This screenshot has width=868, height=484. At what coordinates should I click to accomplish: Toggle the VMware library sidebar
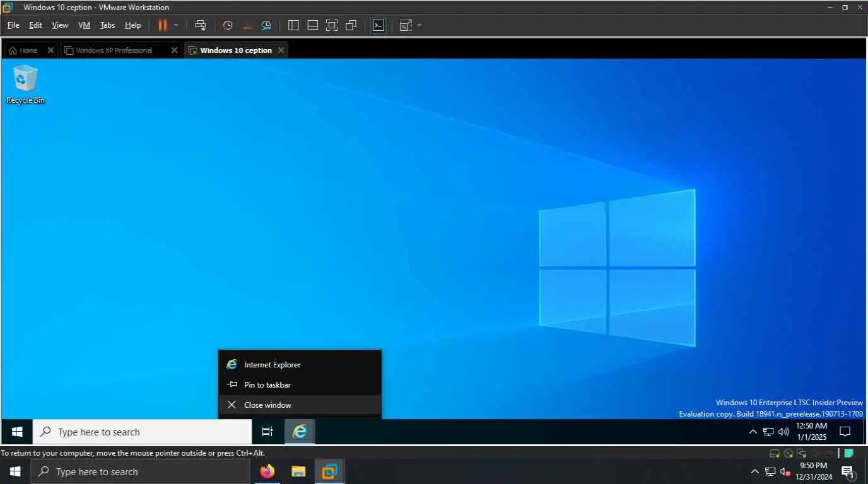[x=293, y=25]
